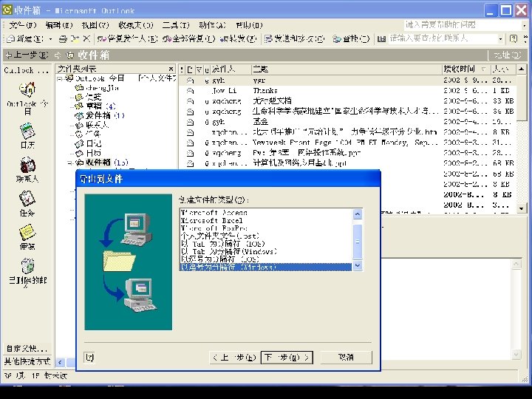Click file type list scrollbar thumb
This screenshot has height=399, width=532.
click(x=358, y=242)
